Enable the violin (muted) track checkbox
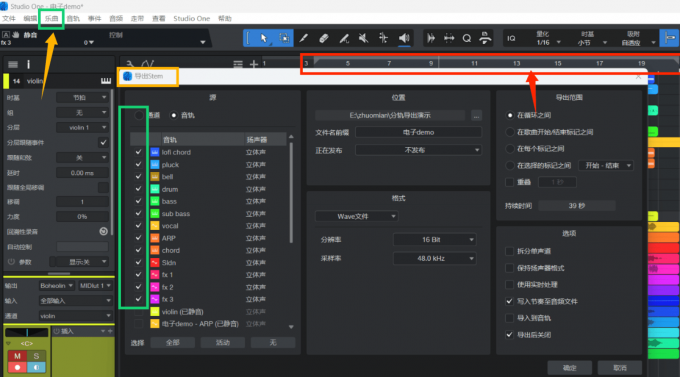 click(x=138, y=311)
